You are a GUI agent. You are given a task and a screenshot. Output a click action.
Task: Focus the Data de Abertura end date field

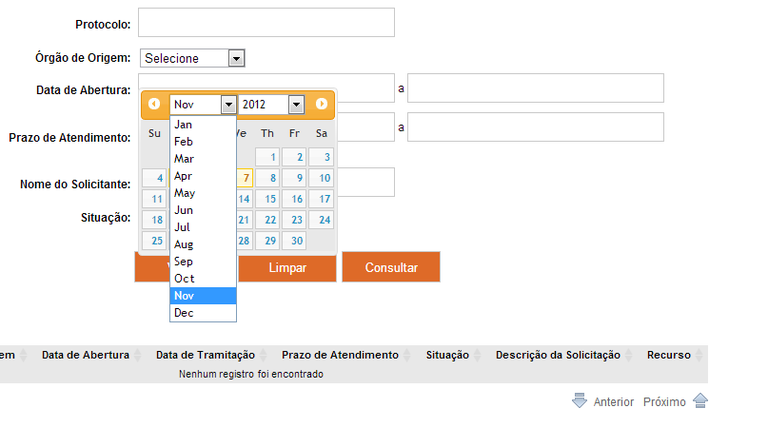pos(535,88)
